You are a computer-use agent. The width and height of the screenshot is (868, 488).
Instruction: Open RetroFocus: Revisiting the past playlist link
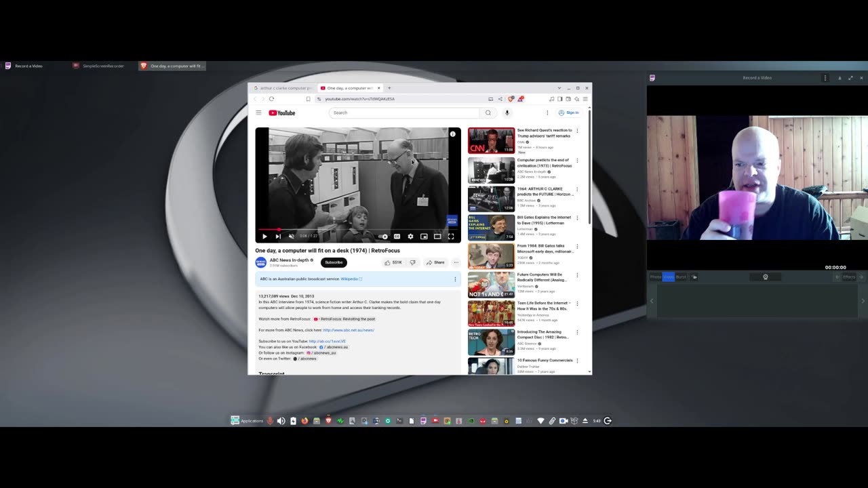click(344, 319)
